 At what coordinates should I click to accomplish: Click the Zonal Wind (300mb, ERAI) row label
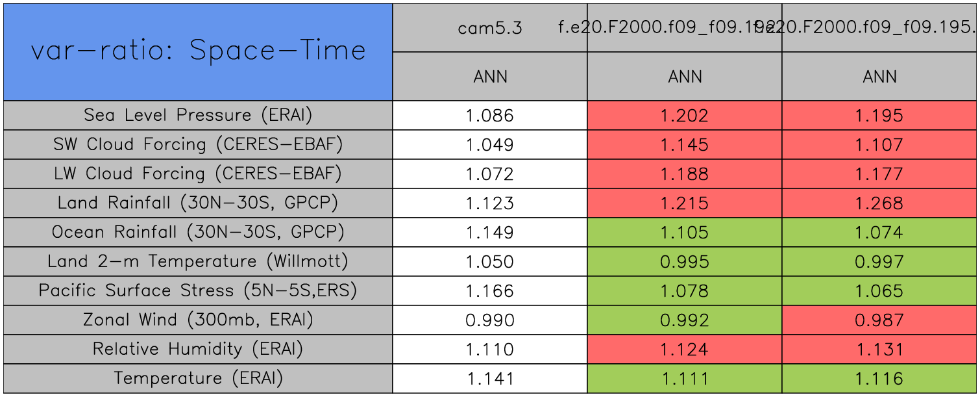(198, 320)
